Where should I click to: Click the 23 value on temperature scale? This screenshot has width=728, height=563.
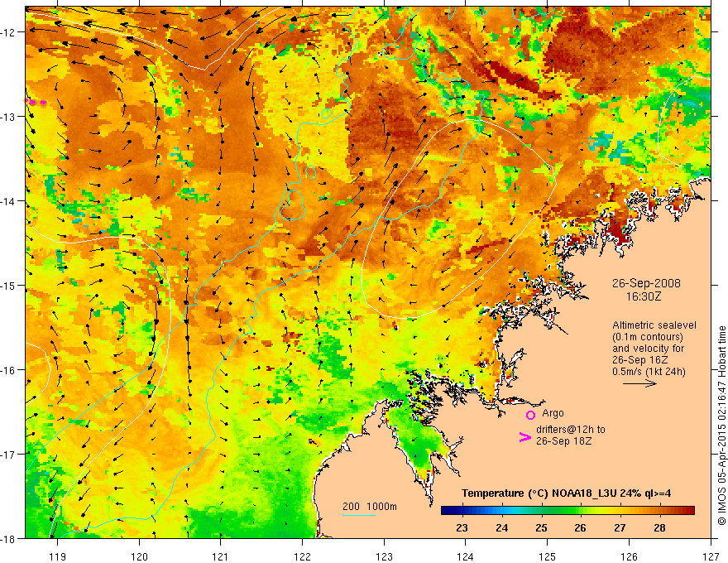click(x=462, y=527)
